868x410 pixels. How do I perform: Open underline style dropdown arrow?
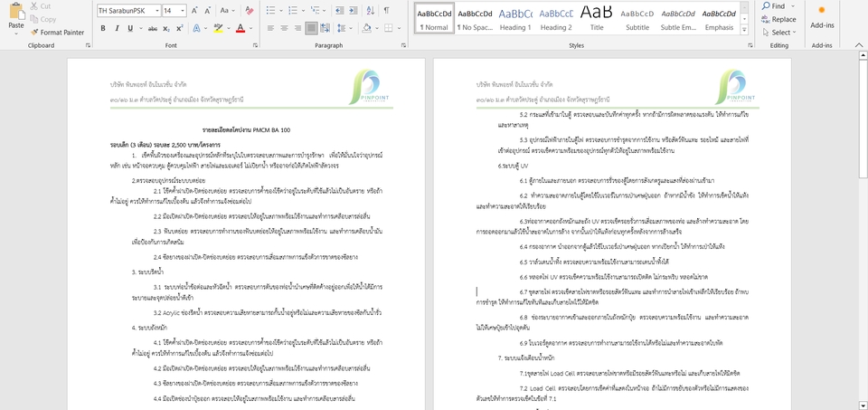click(x=139, y=28)
